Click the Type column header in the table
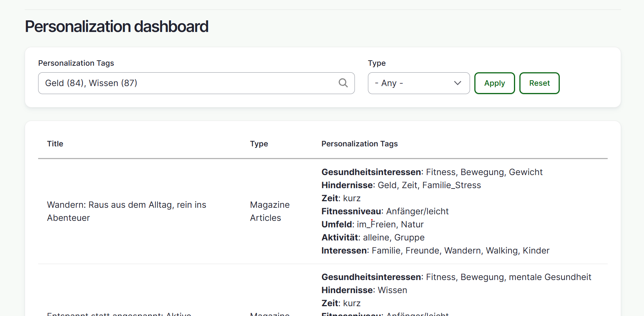 (x=259, y=144)
